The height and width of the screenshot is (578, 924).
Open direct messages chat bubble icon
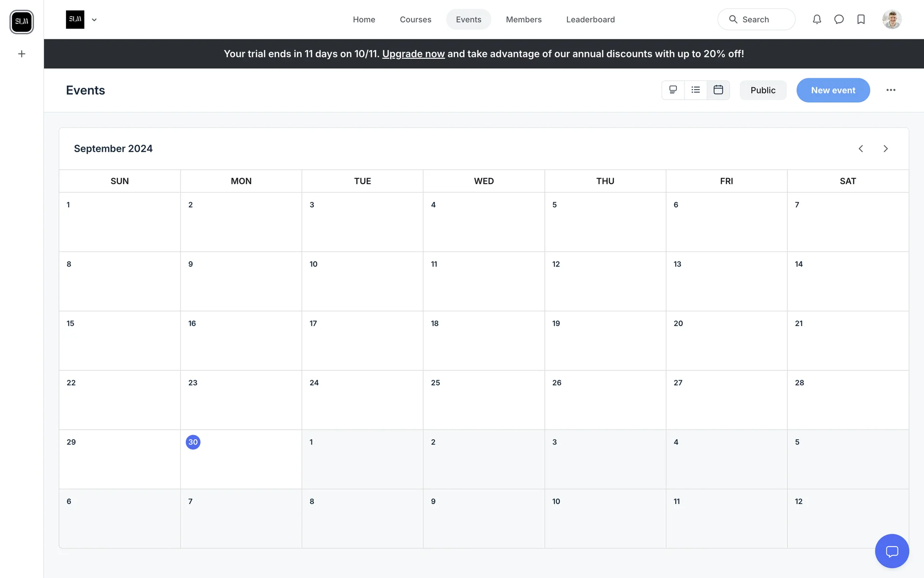(839, 19)
